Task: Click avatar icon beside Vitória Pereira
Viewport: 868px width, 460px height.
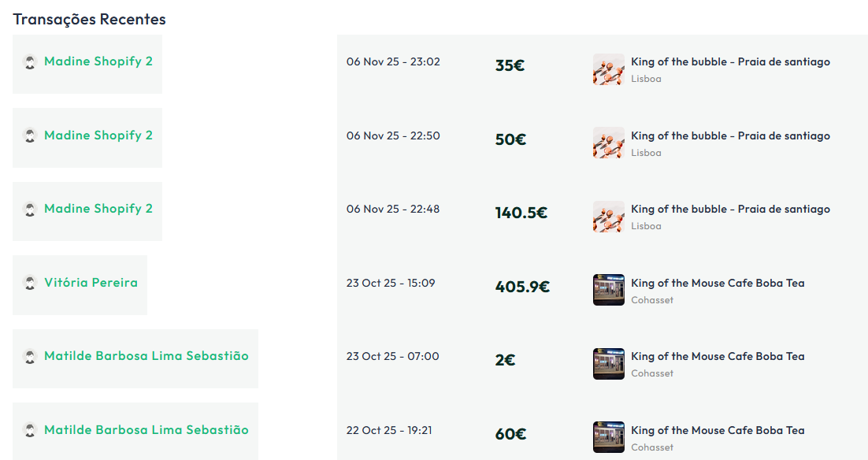Action: [30, 283]
